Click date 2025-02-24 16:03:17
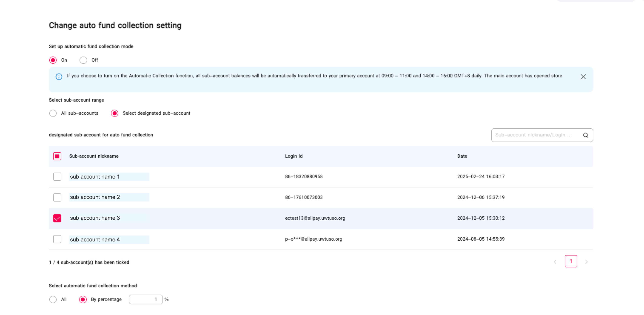644x315 pixels. tap(481, 177)
